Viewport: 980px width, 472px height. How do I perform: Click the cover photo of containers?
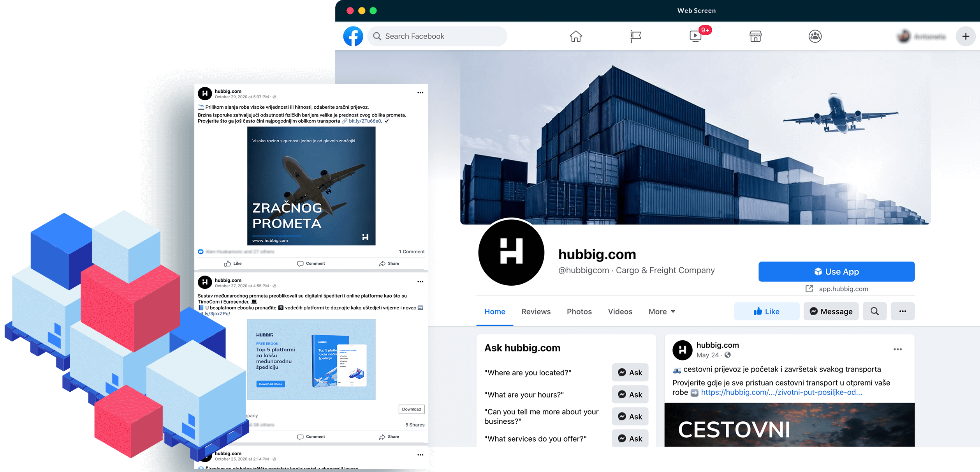tap(695, 137)
